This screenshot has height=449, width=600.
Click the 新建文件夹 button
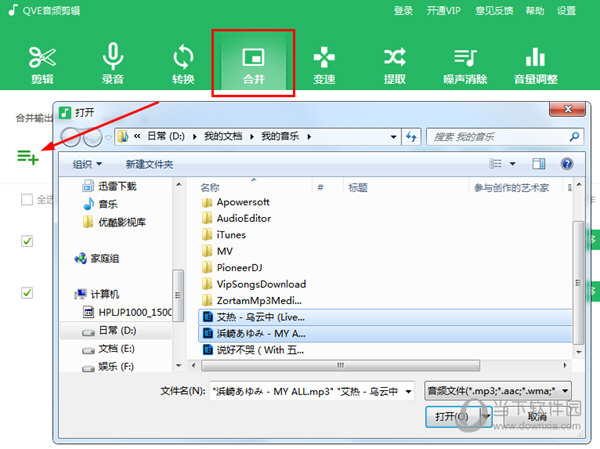click(149, 164)
